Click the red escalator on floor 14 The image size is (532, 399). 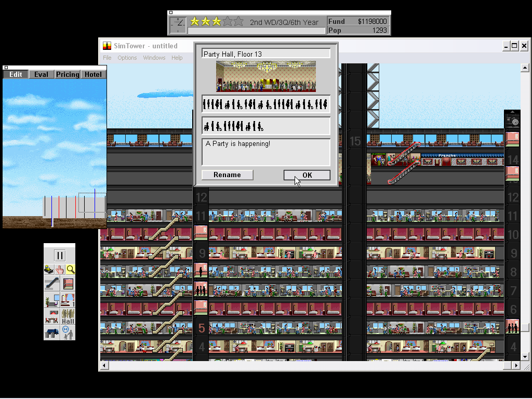404,154
